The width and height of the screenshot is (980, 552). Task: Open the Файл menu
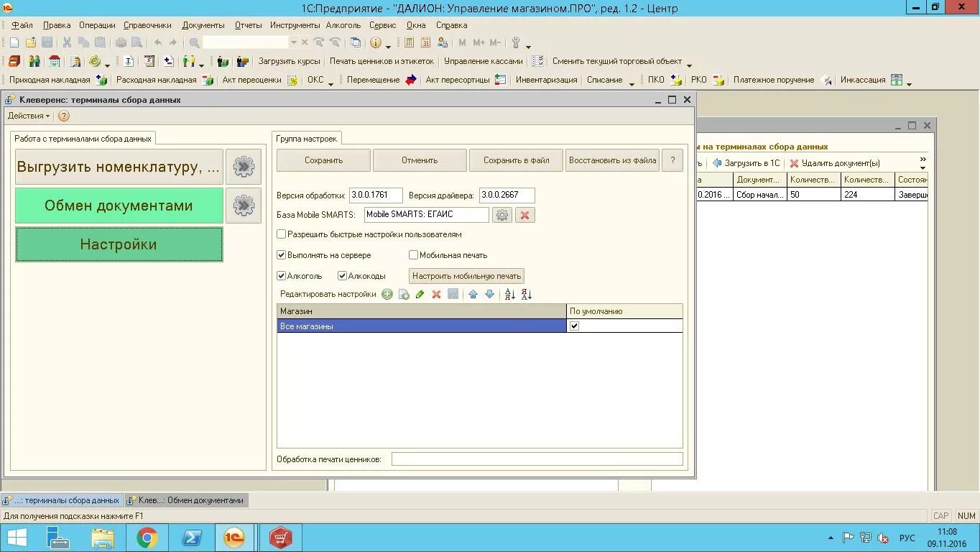pyautogui.click(x=22, y=25)
